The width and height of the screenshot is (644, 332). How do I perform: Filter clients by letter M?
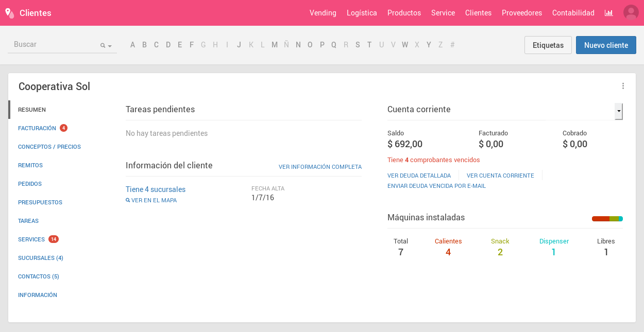(275, 45)
